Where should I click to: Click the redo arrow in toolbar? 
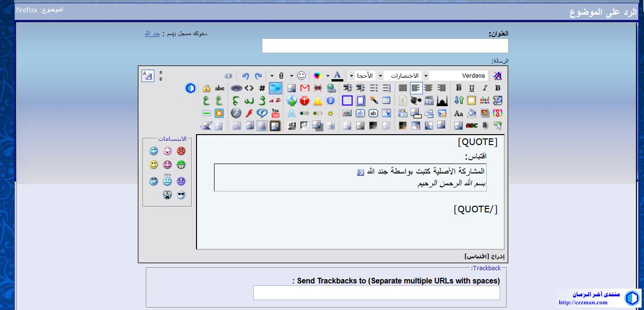click(258, 76)
